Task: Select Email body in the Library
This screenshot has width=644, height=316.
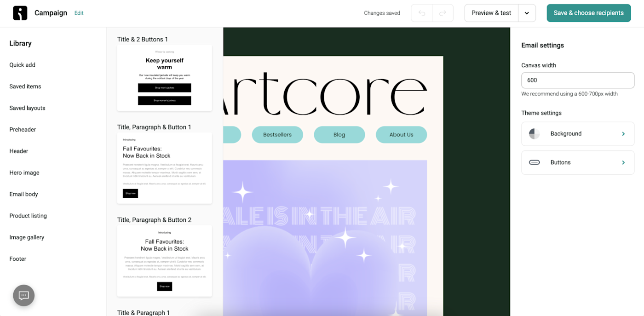Action: pos(23,194)
